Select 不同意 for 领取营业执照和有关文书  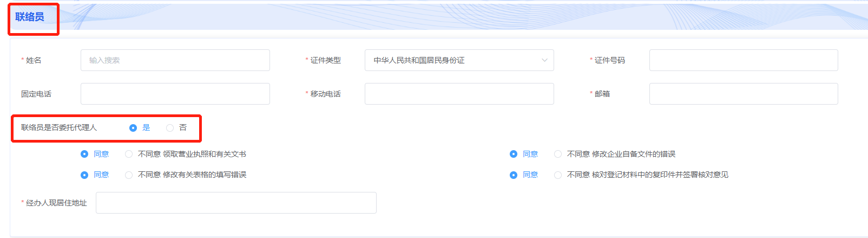129,154
